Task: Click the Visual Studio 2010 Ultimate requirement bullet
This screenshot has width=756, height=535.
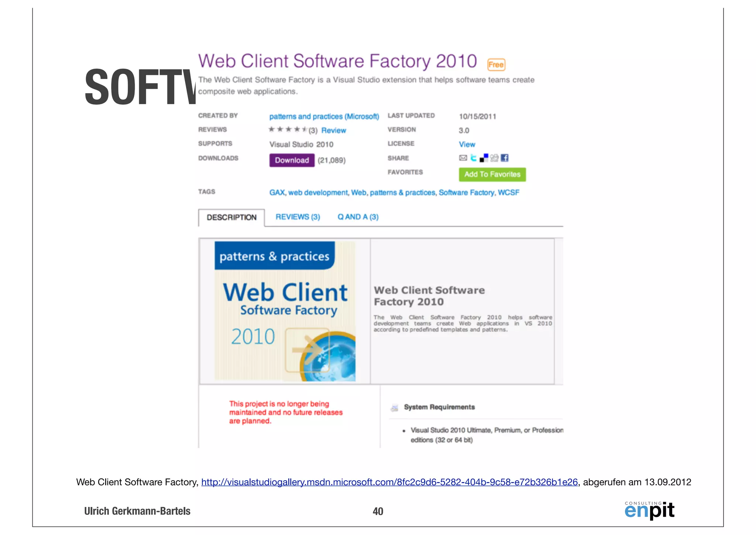Action: pos(487,435)
